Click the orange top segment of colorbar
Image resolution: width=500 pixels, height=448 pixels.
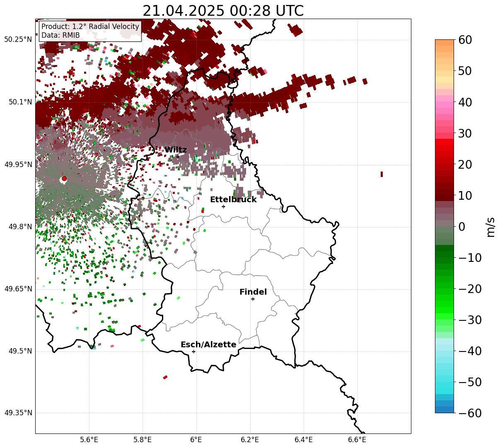coord(444,43)
